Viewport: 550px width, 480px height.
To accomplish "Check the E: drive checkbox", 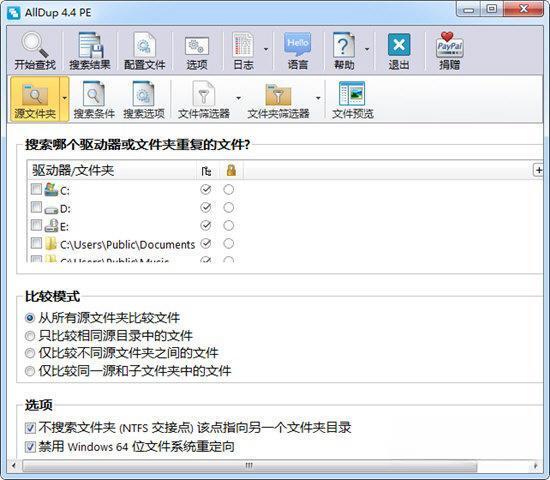I will (x=36, y=225).
